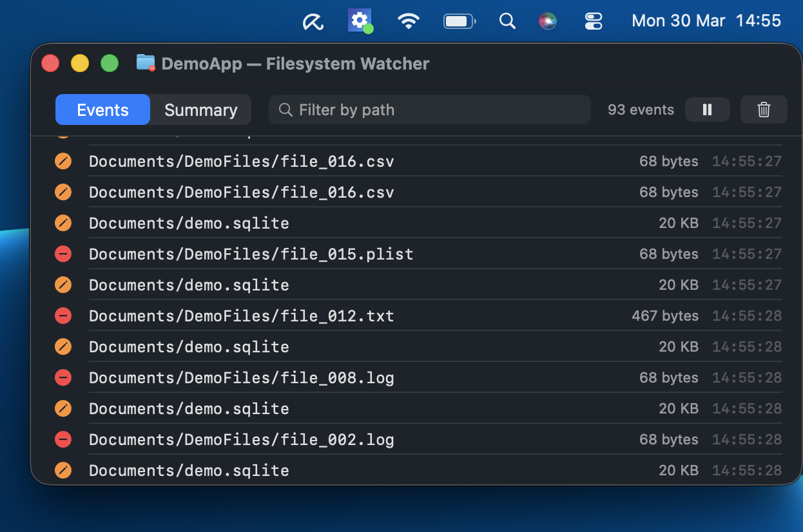The height and width of the screenshot is (532, 803).
Task: Open the Avira umbrella menu bar icon
Action: coord(313,21)
